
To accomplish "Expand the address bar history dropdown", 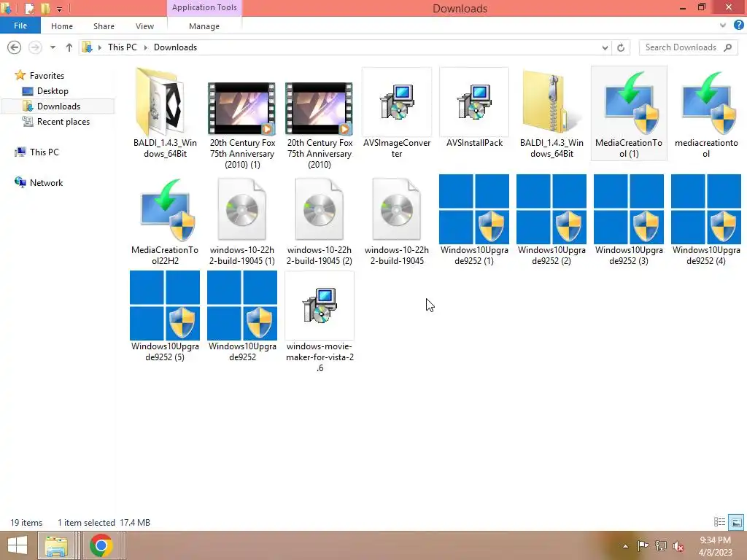I will click(605, 47).
